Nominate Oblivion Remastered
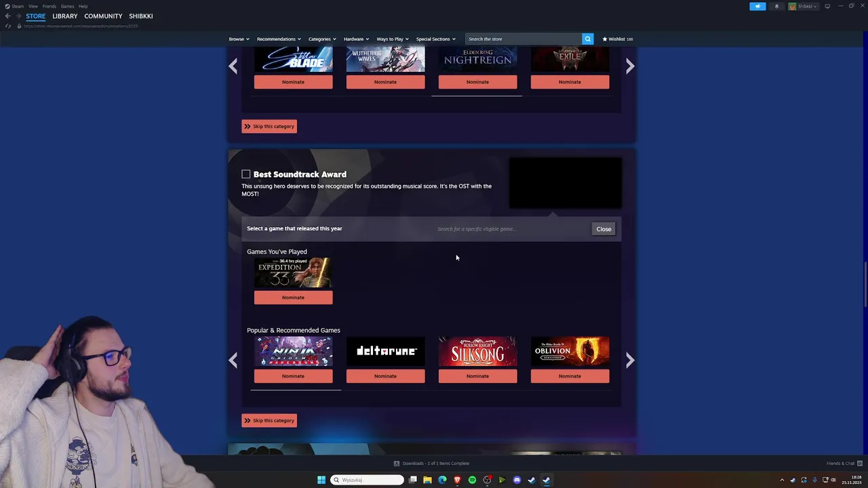 point(570,376)
